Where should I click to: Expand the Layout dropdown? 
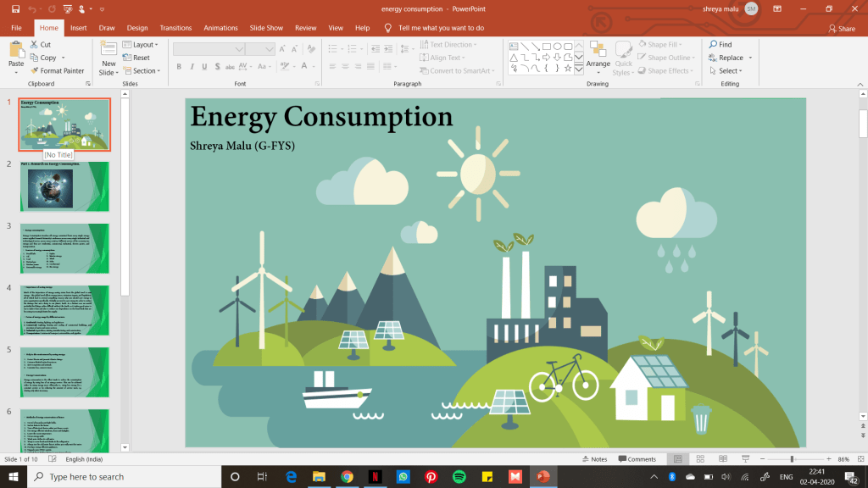pos(143,45)
